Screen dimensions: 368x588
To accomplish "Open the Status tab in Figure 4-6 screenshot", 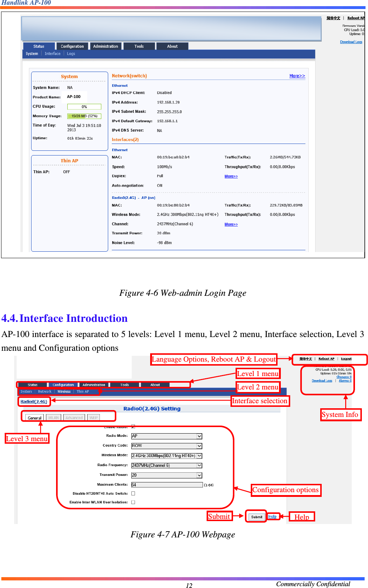I will tap(39, 46).
